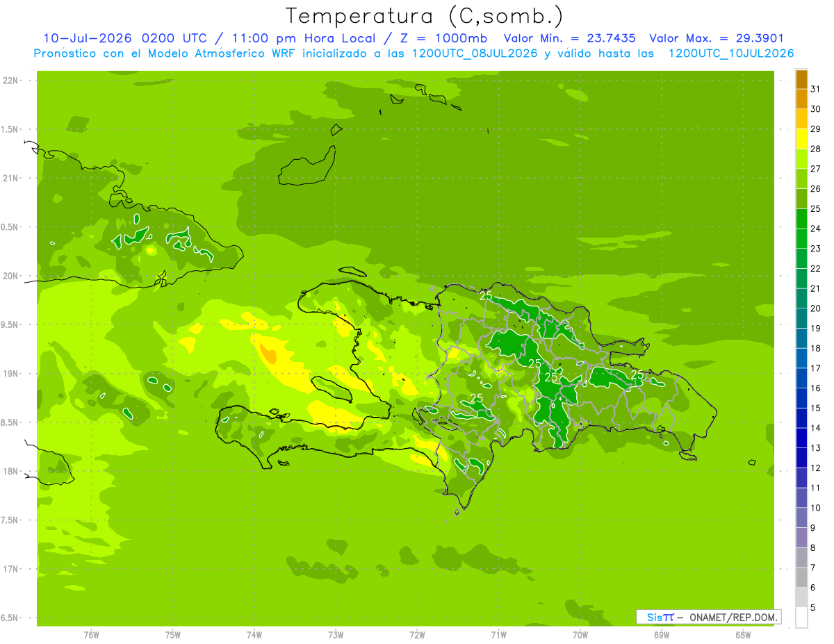Select 'Valor Max. = 29.3901' in the header
Image resolution: width=834 pixels, height=644 pixels.
pyautogui.click(x=716, y=38)
